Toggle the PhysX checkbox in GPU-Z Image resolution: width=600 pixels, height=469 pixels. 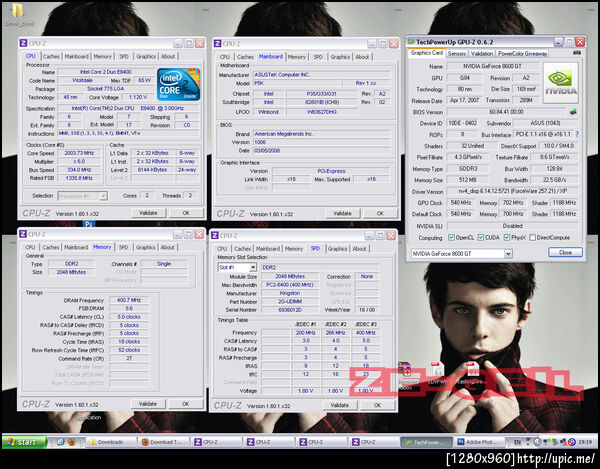point(507,238)
